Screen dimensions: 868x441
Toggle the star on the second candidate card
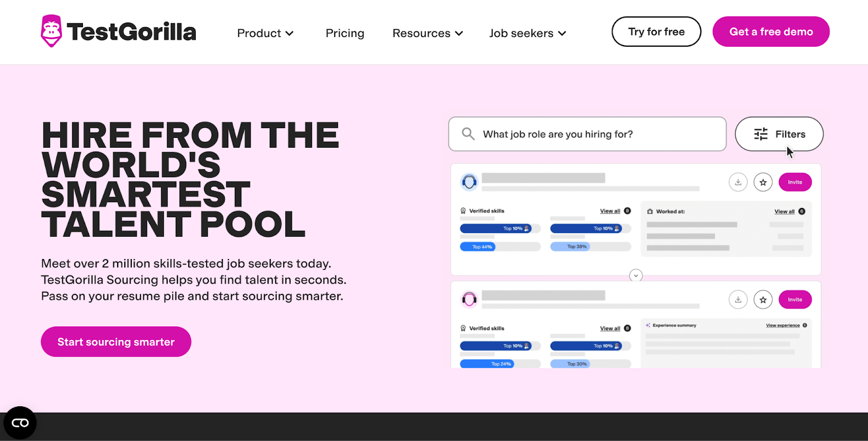tap(763, 299)
